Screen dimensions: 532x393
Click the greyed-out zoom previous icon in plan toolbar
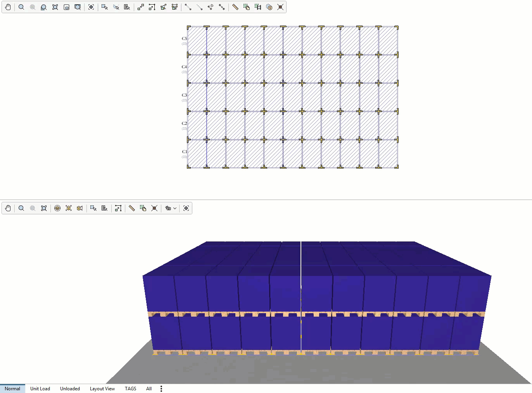click(33, 7)
